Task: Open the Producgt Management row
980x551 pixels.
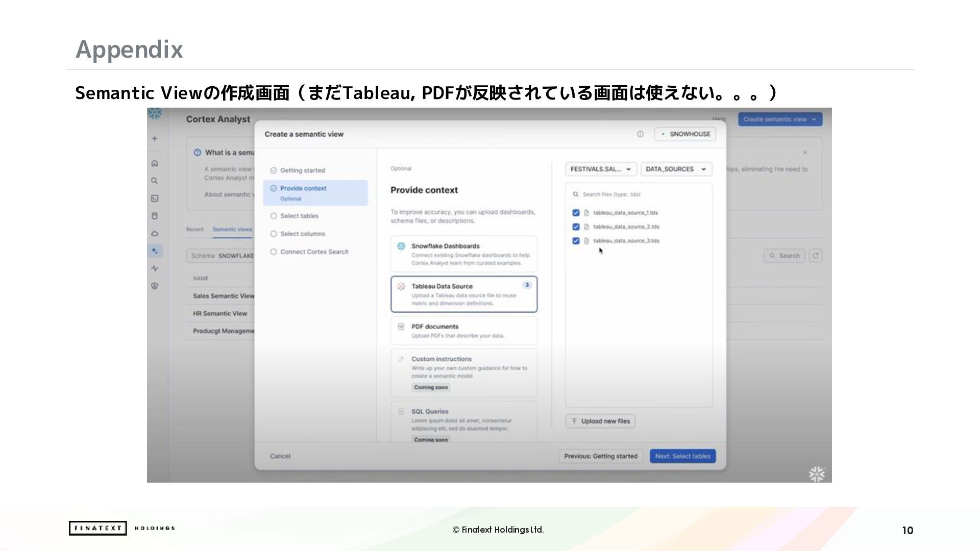Action: 224,331
